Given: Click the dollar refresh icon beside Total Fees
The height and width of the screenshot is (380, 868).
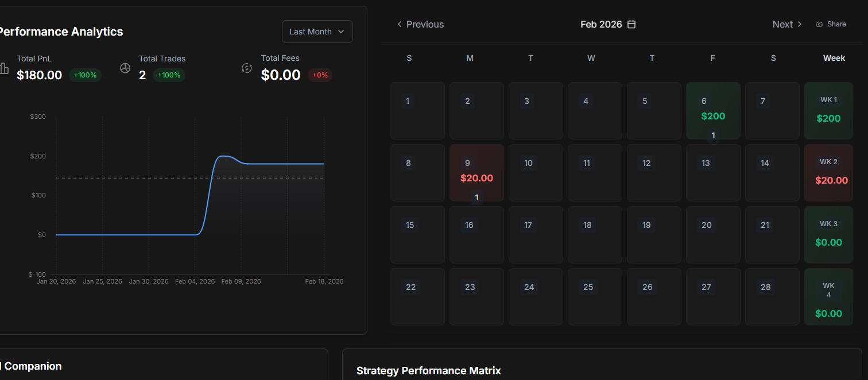Looking at the screenshot, I should (247, 69).
